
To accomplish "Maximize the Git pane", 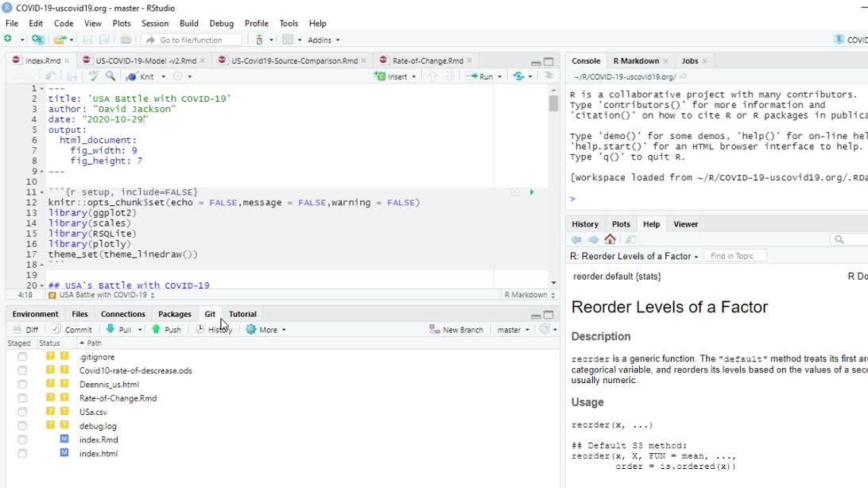I will 548,315.
